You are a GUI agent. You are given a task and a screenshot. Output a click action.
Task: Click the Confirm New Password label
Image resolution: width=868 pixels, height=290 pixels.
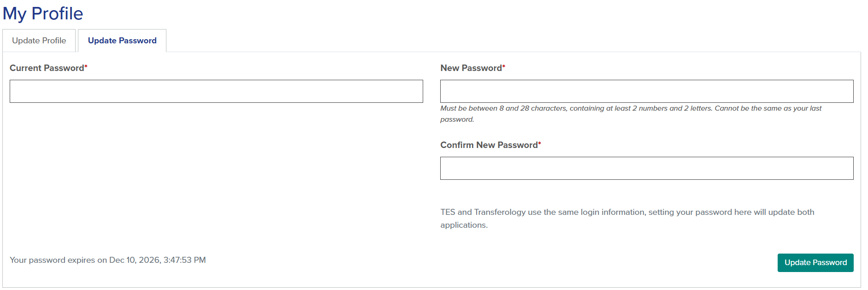pyautogui.click(x=488, y=145)
